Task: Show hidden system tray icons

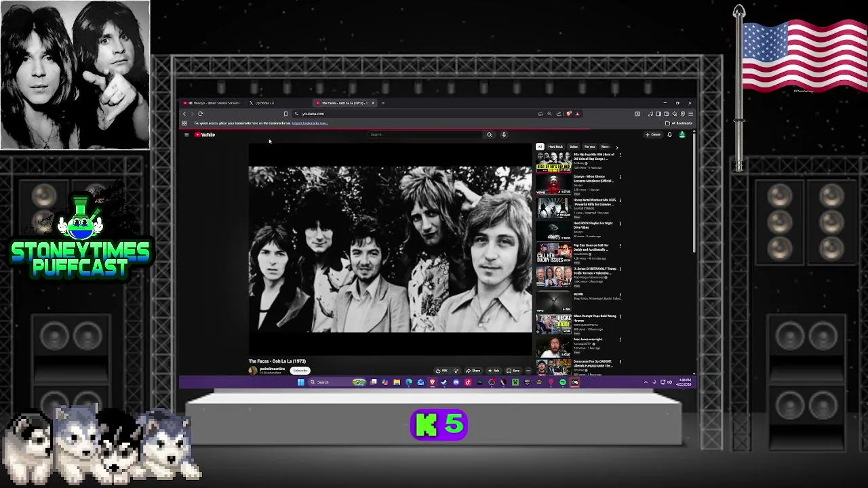Action: tap(646, 382)
